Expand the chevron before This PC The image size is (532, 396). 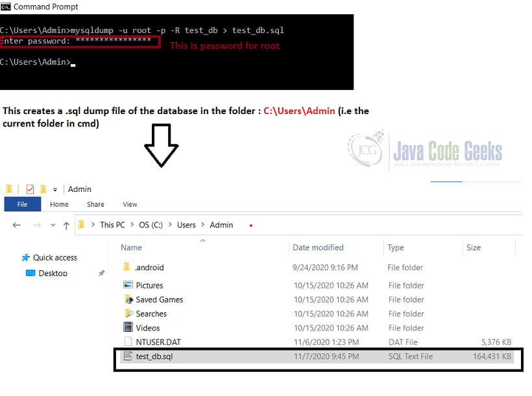click(x=93, y=224)
